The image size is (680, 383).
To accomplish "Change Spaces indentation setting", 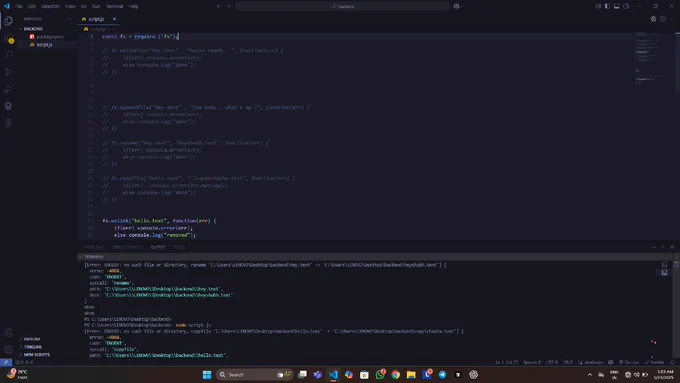I will click(x=532, y=362).
